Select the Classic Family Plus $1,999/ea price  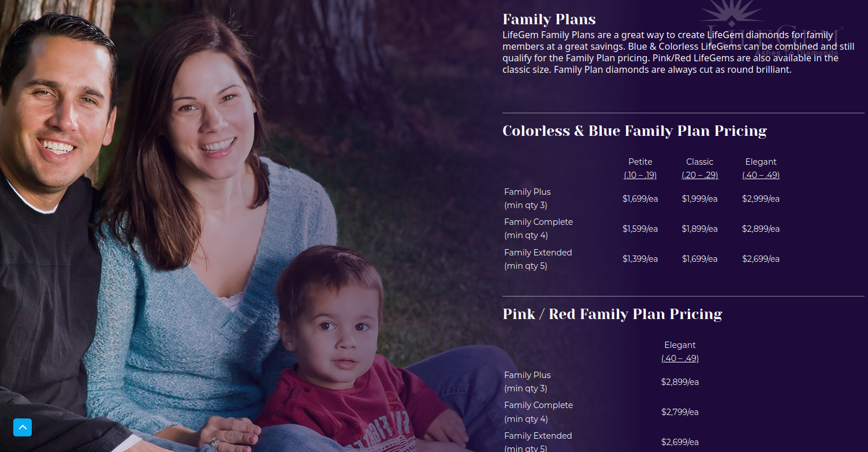click(x=699, y=199)
